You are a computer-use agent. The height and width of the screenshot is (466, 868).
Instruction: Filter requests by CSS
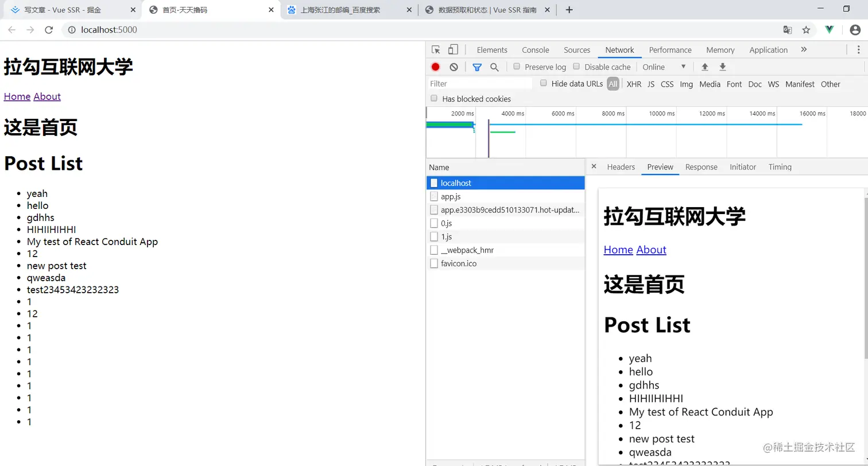point(667,84)
